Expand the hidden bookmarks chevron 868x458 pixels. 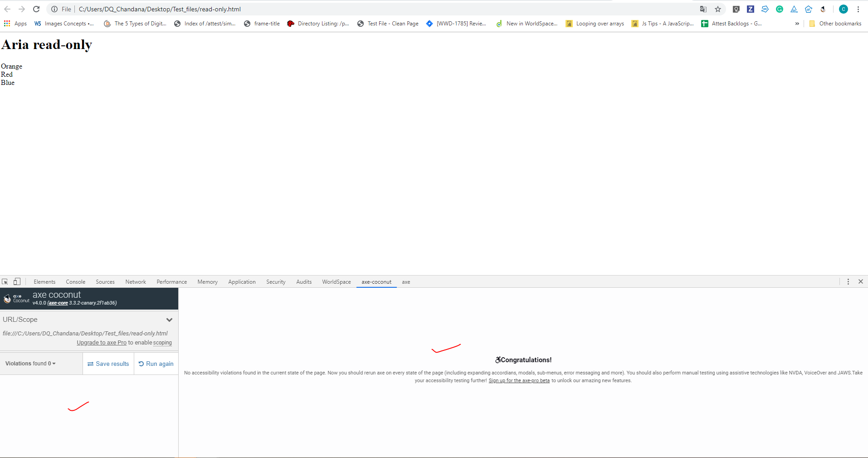click(797, 24)
